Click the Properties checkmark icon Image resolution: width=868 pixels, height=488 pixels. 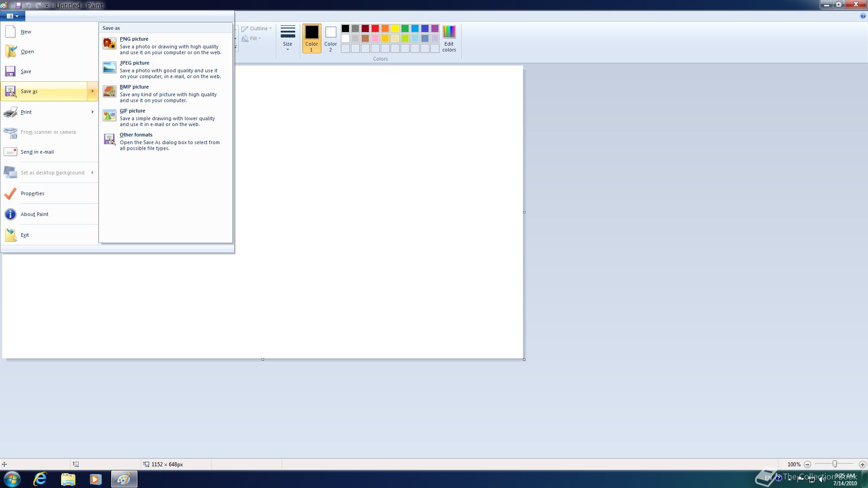click(x=10, y=193)
